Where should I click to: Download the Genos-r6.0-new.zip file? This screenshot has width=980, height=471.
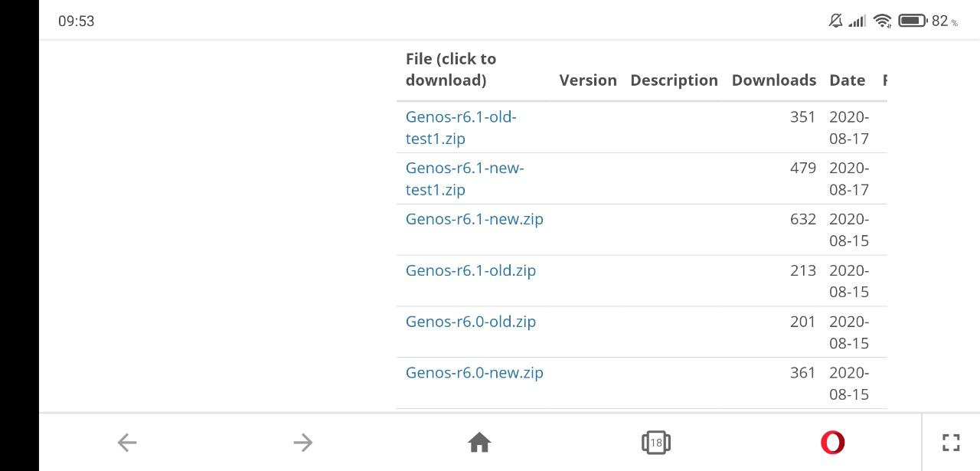click(475, 373)
